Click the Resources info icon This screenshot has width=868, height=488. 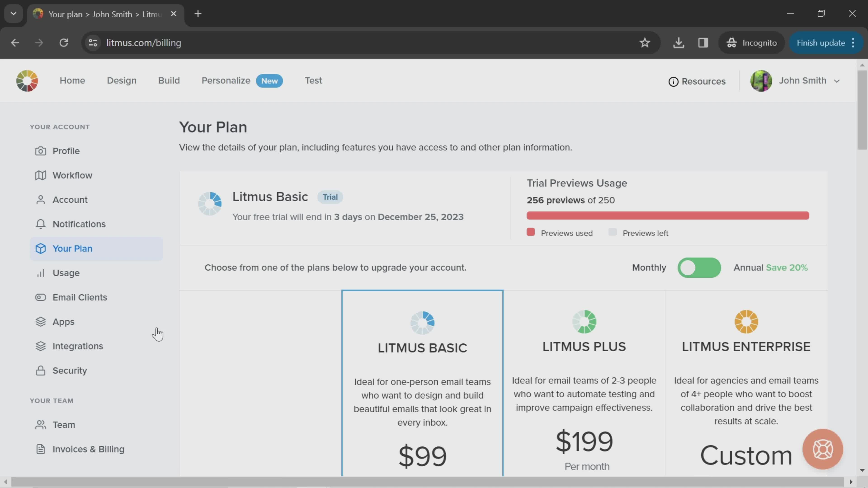pos(673,82)
